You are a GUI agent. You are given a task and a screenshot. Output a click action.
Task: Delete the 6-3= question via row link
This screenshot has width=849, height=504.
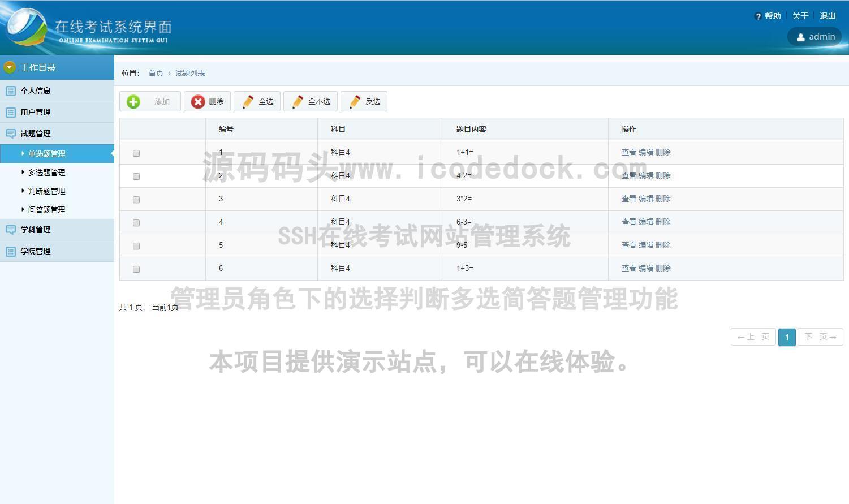pos(663,222)
